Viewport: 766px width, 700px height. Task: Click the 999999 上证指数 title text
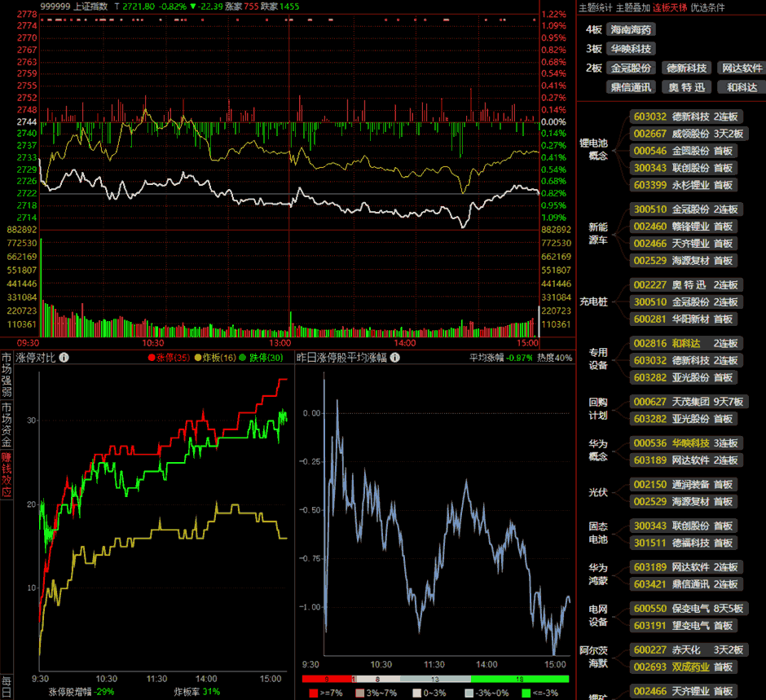tap(74, 7)
